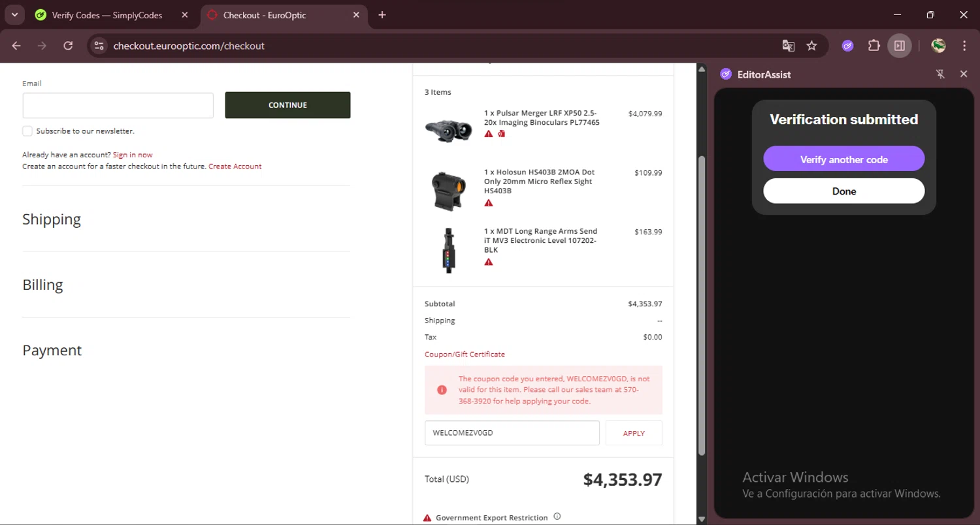Click the purple EditorAssist extension icon
The width and height of the screenshot is (980, 525).
click(847, 46)
